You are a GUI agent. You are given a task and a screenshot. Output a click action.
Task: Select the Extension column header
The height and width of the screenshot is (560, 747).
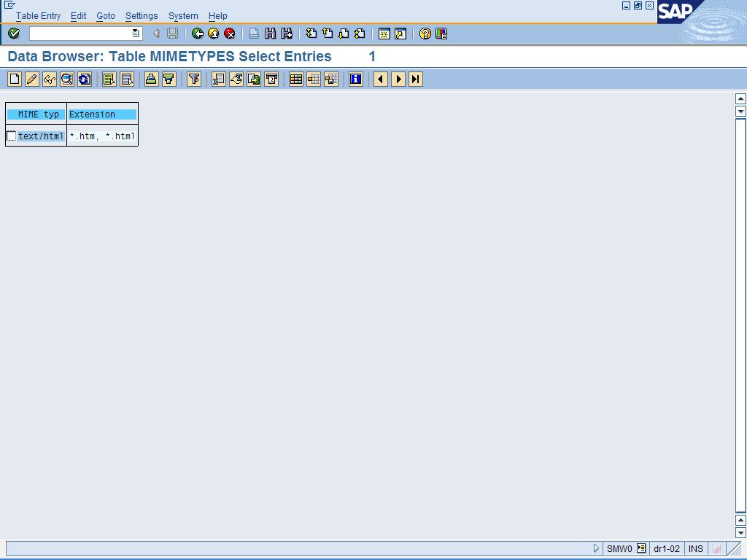coord(102,114)
